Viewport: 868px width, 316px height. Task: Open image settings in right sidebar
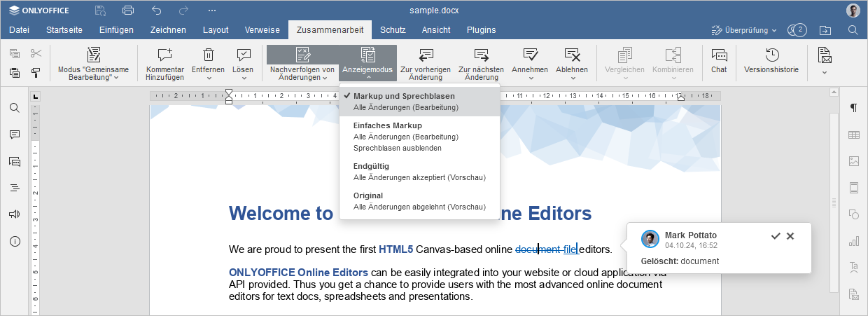(853, 161)
